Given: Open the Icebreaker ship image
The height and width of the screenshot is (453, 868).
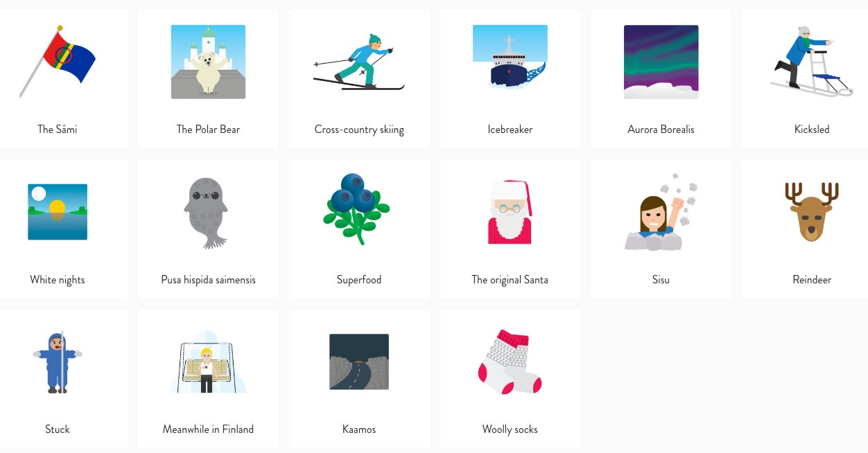Looking at the screenshot, I should click(510, 57).
